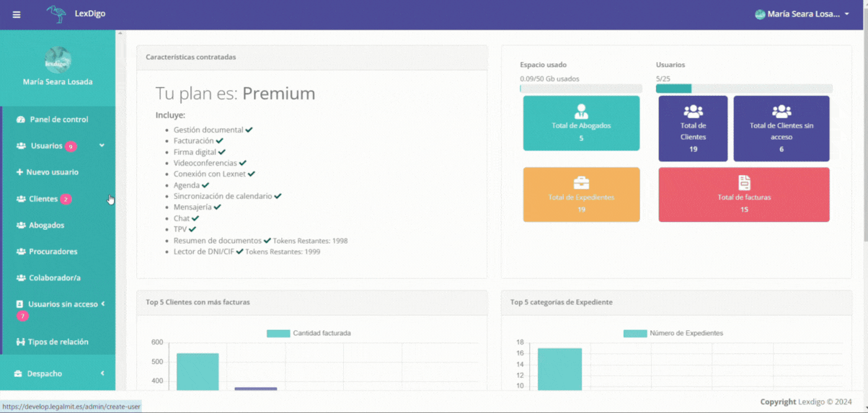Viewport: 868px width, 413px height.
Task: Toggle the Cantidad facturada chart legend
Action: [x=309, y=333]
